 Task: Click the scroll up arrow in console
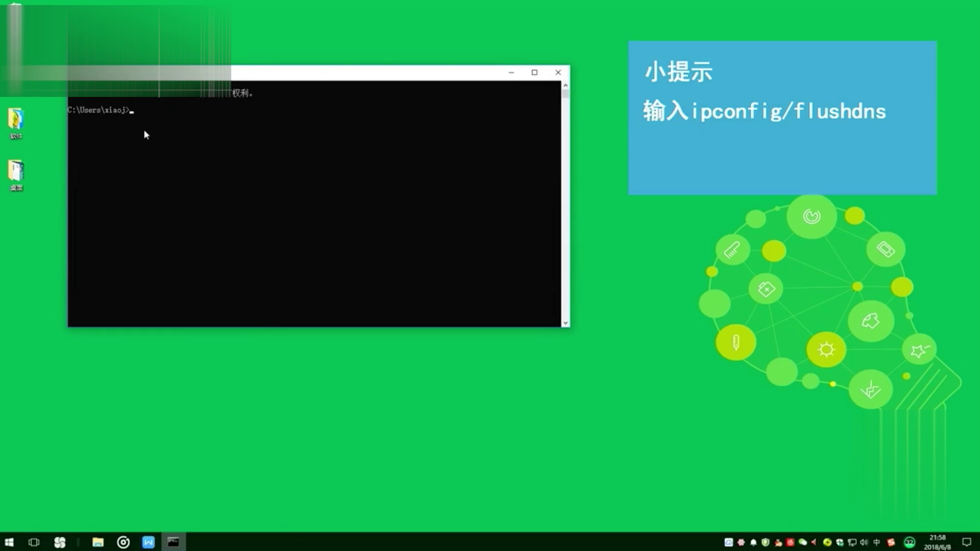coord(565,85)
